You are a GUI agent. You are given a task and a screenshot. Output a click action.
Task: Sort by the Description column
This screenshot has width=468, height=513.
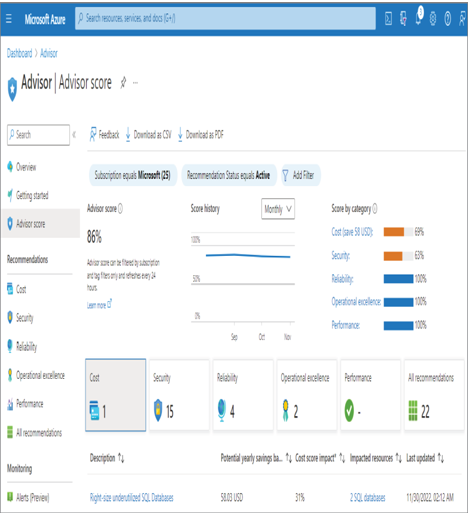point(107,458)
